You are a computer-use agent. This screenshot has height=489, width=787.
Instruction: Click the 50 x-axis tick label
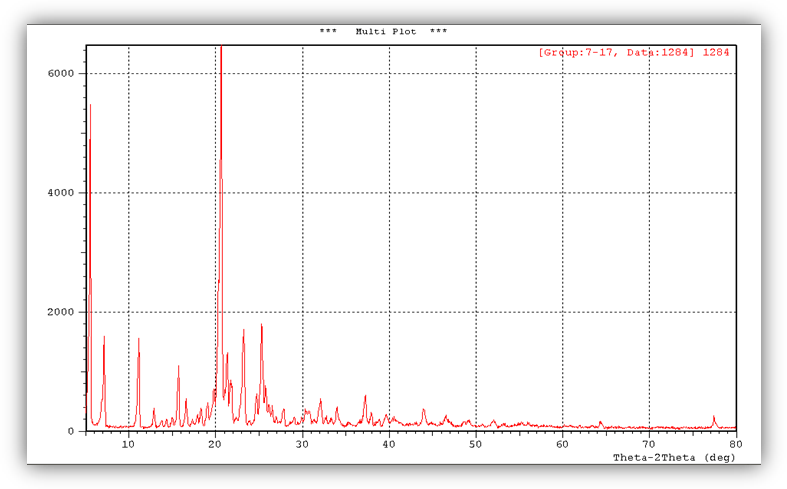[x=476, y=444]
